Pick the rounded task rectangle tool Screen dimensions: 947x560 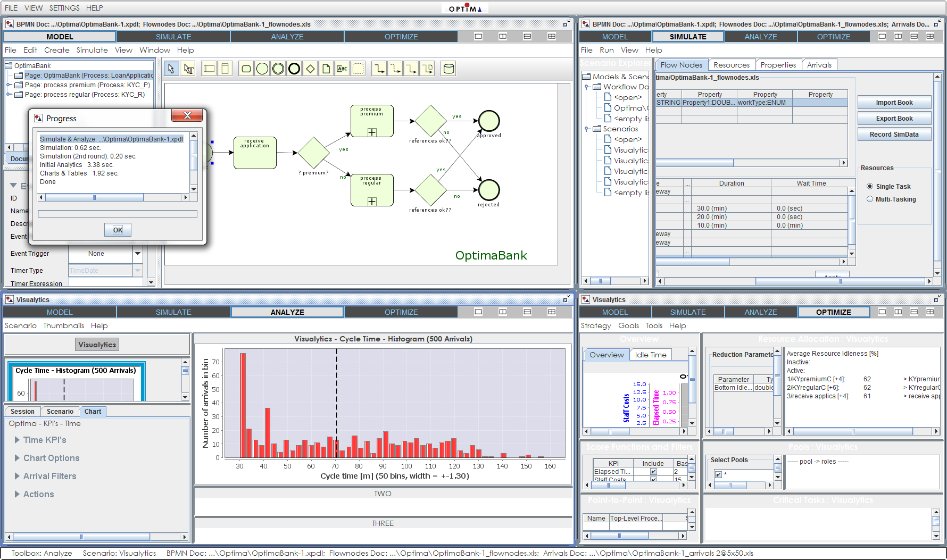(x=246, y=69)
